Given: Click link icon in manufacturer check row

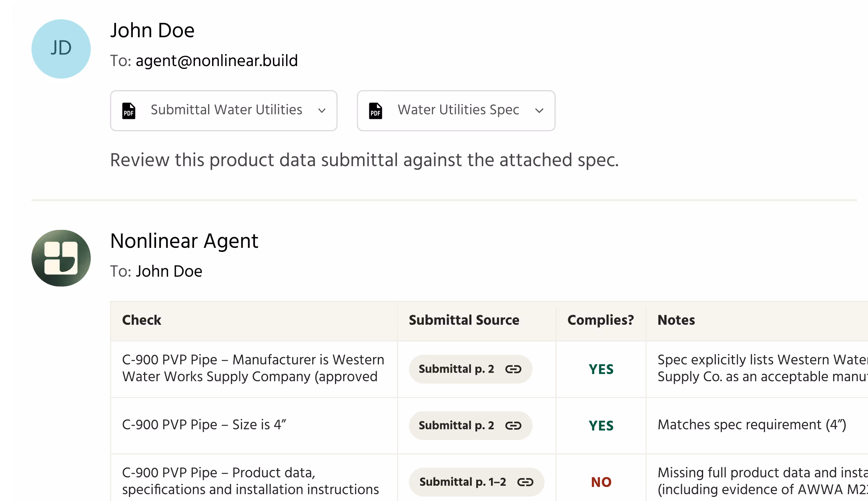Looking at the screenshot, I should pos(513,369).
